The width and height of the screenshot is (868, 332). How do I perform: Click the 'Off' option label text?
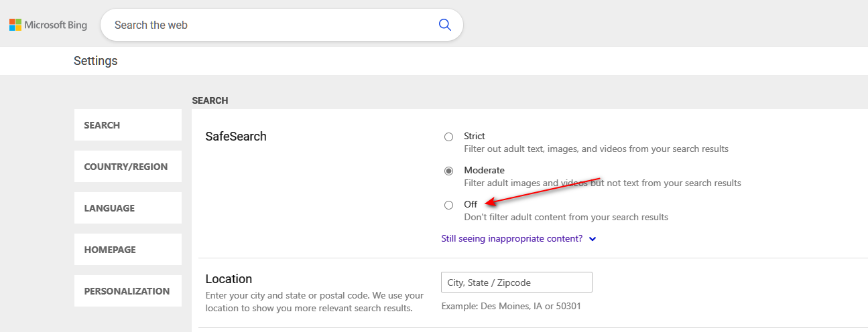coord(471,204)
